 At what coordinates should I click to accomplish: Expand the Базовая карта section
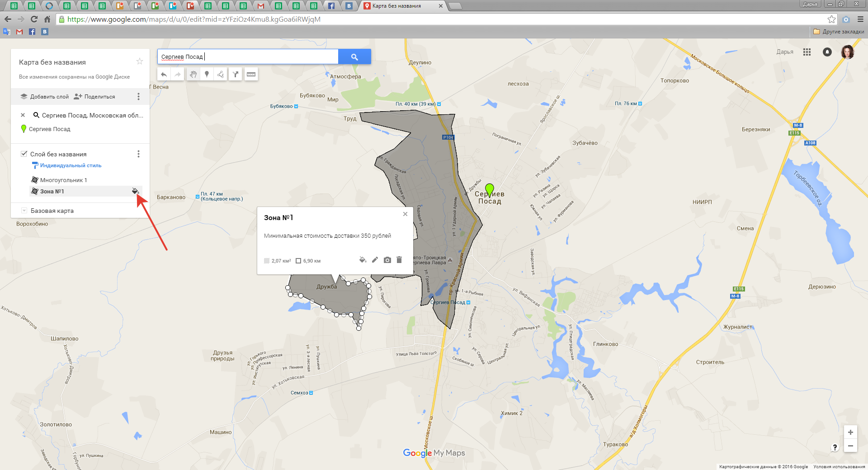[24, 211]
